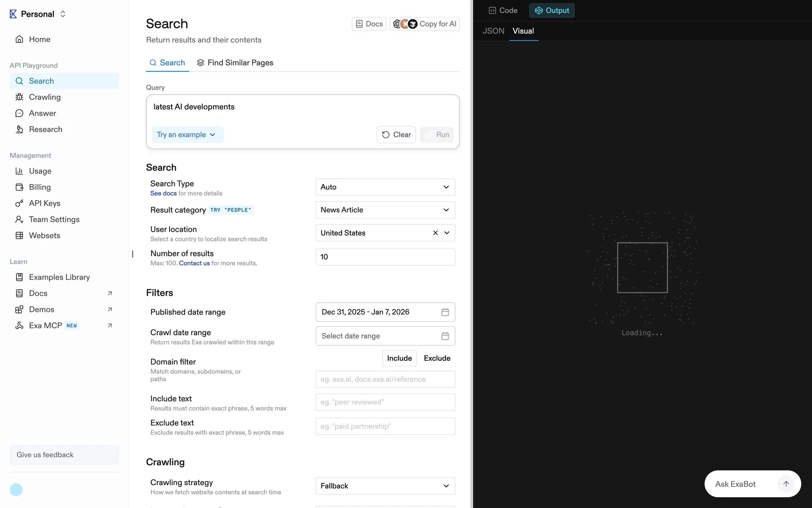Open the Result category dropdown
The image size is (812, 508).
pos(385,210)
